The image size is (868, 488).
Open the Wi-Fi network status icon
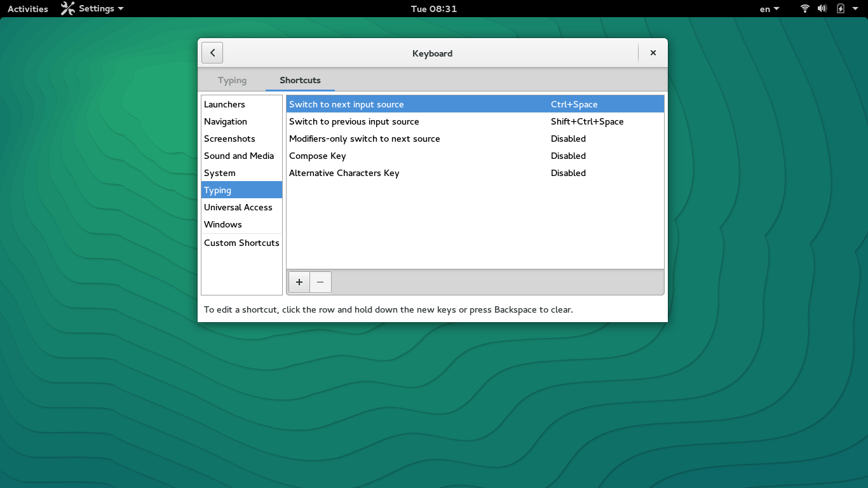click(805, 9)
